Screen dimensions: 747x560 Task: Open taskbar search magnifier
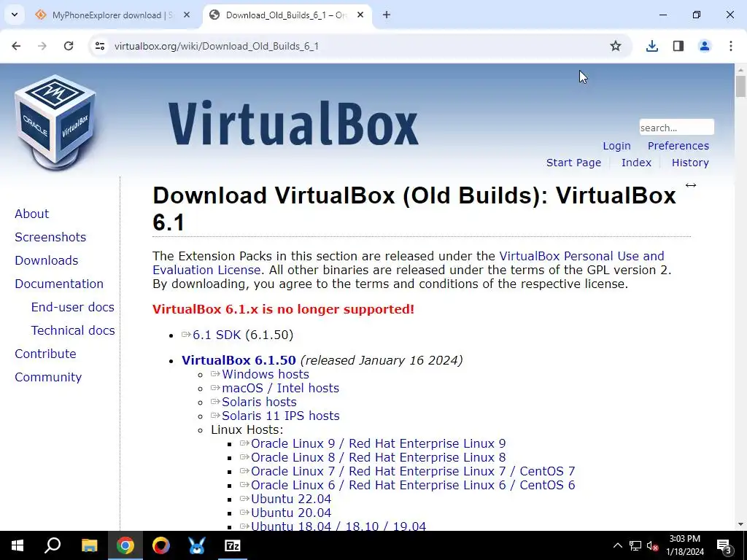pyautogui.click(x=53, y=545)
